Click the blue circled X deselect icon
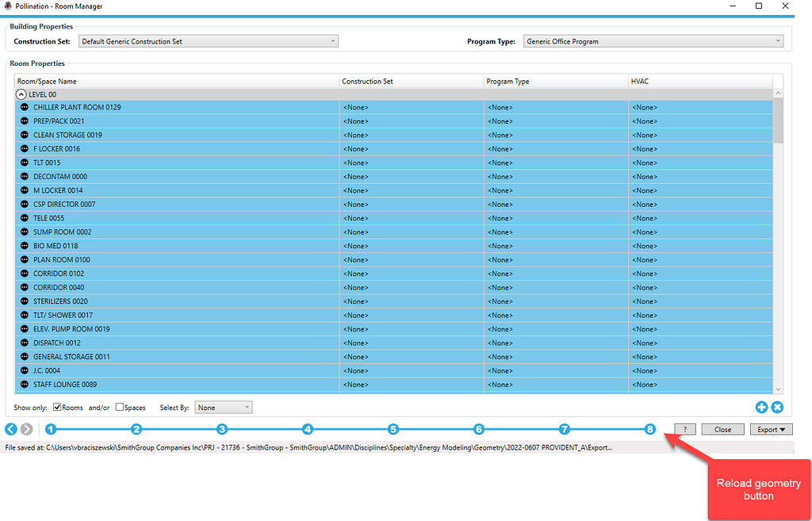 coord(777,407)
